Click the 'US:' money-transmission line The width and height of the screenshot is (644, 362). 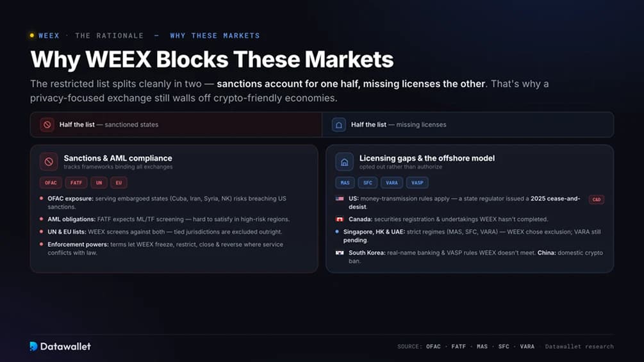(x=464, y=202)
